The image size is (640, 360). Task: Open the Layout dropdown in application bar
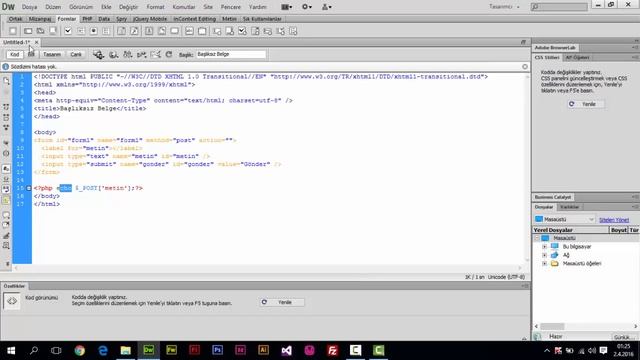(x=287, y=7)
